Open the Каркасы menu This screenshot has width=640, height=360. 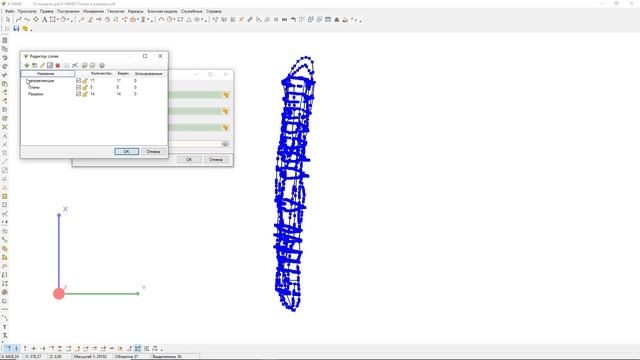136,11
